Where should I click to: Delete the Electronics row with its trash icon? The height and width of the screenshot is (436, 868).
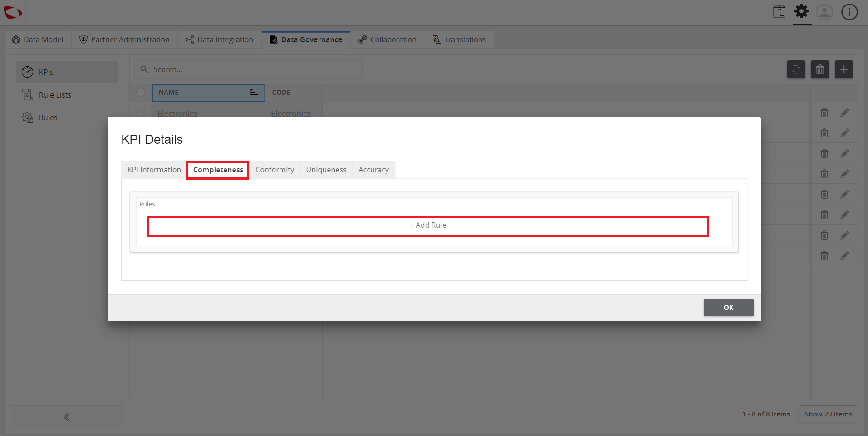coord(824,113)
